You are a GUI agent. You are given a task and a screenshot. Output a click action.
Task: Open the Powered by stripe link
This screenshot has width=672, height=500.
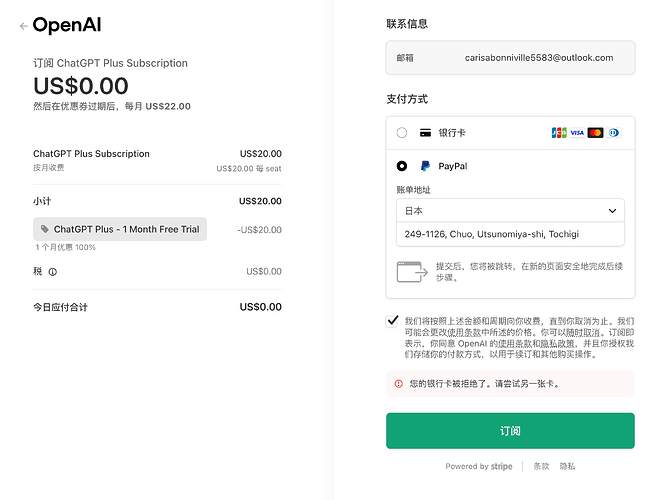point(479,466)
